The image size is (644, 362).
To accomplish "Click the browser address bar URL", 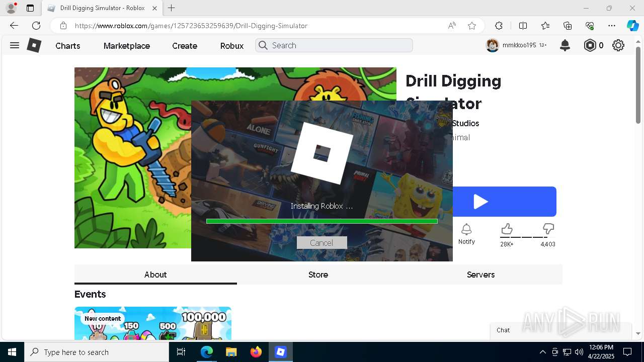I will pos(191,26).
